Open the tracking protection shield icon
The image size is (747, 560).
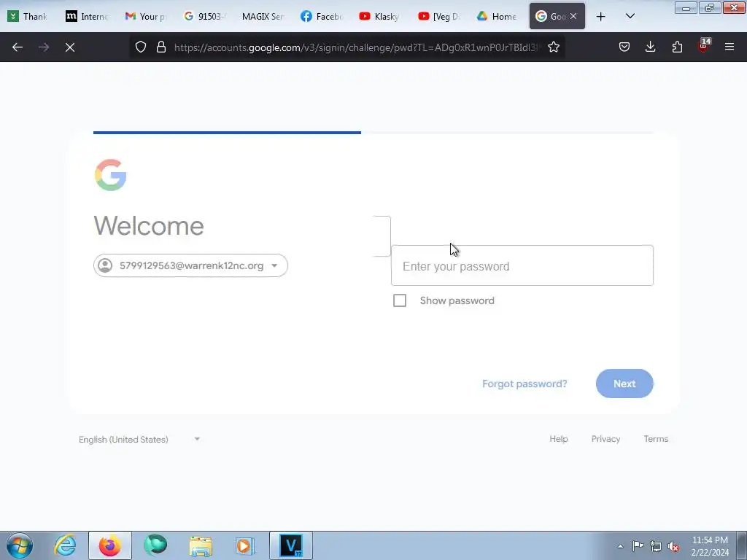pos(141,47)
